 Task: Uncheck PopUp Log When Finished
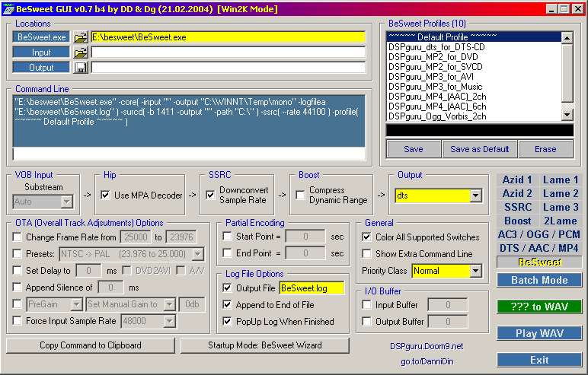tap(227, 322)
